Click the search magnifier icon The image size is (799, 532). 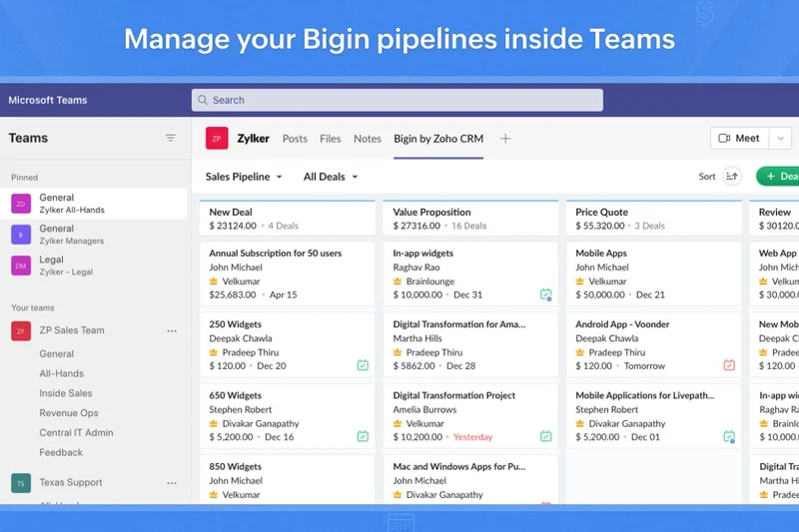[x=203, y=100]
